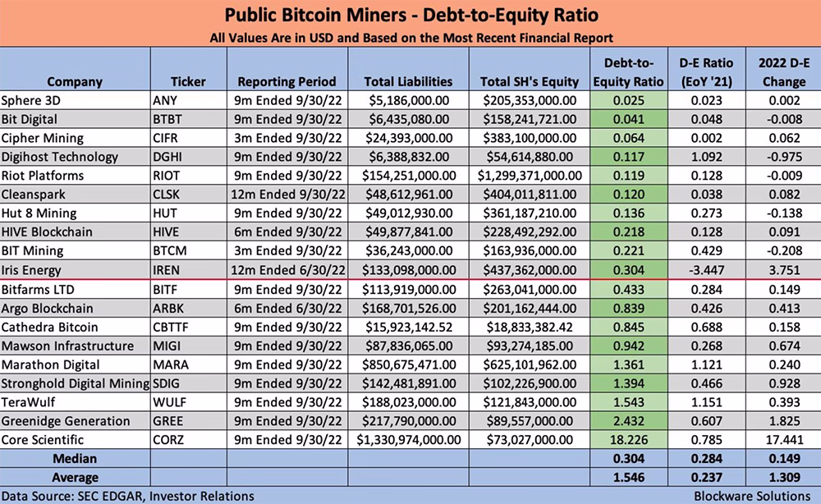
Task: Click the average debt-to-equity value 1.546
Action: [628, 477]
